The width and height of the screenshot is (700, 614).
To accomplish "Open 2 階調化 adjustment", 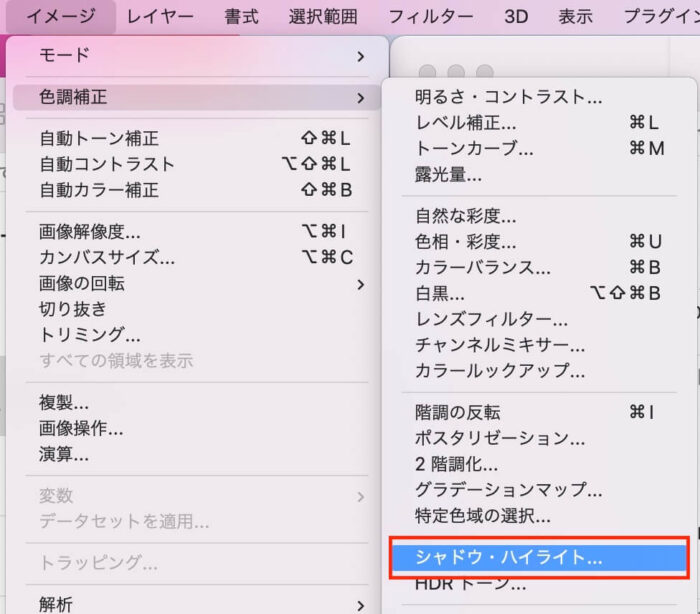I will click(539, 464).
